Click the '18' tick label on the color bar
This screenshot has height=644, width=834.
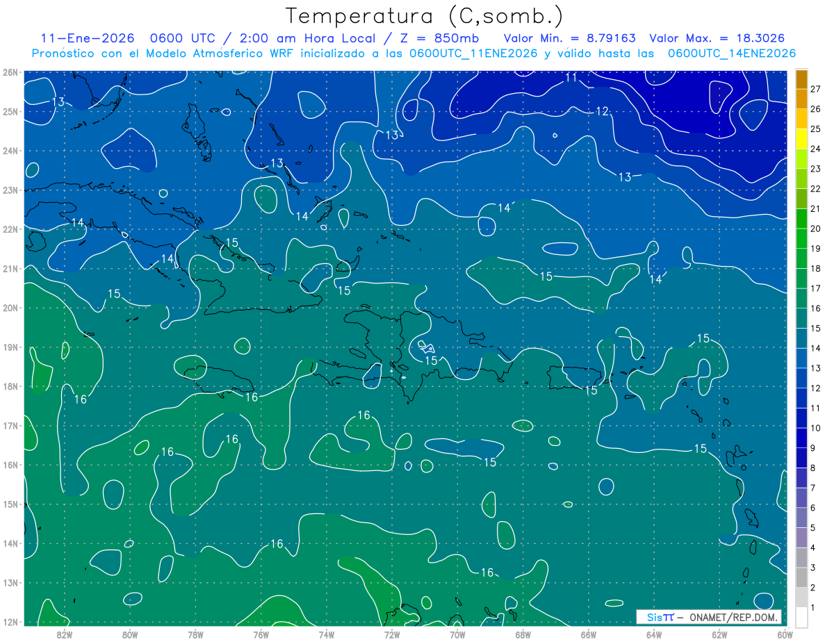pyautogui.click(x=816, y=269)
